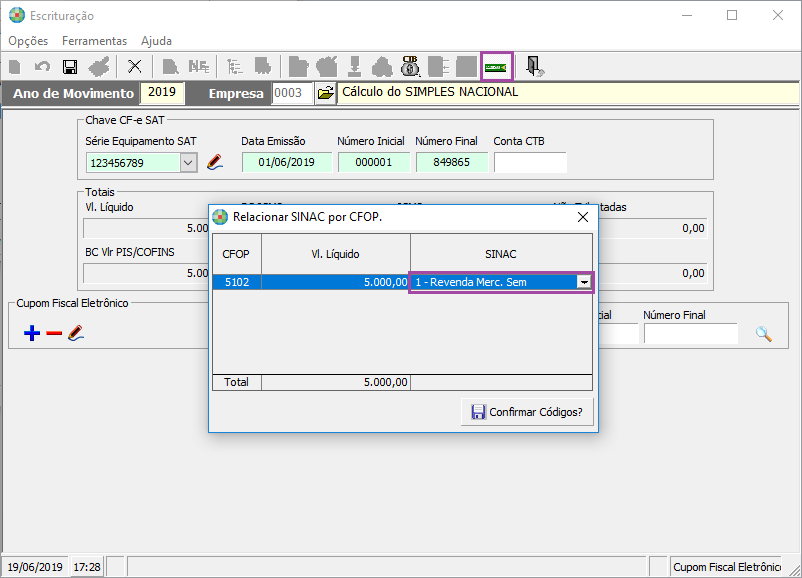Click the Ano de Movimento field
Image resolution: width=802 pixels, height=578 pixels.
[x=162, y=93]
